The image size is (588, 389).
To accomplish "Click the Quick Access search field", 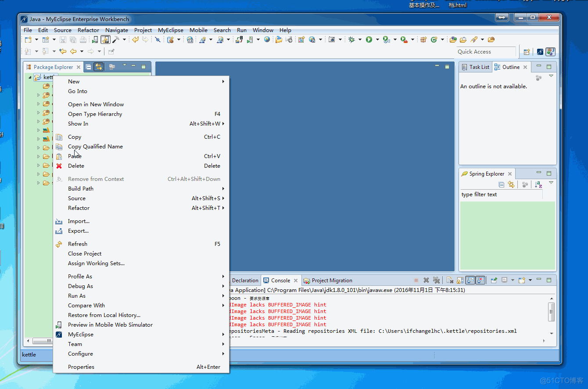I will [x=486, y=52].
